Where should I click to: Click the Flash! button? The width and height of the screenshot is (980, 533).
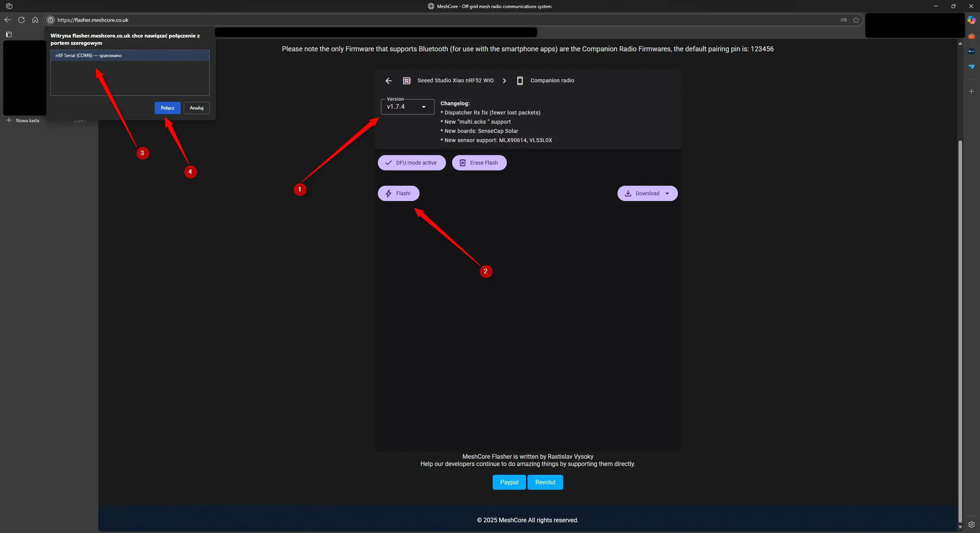click(399, 193)
